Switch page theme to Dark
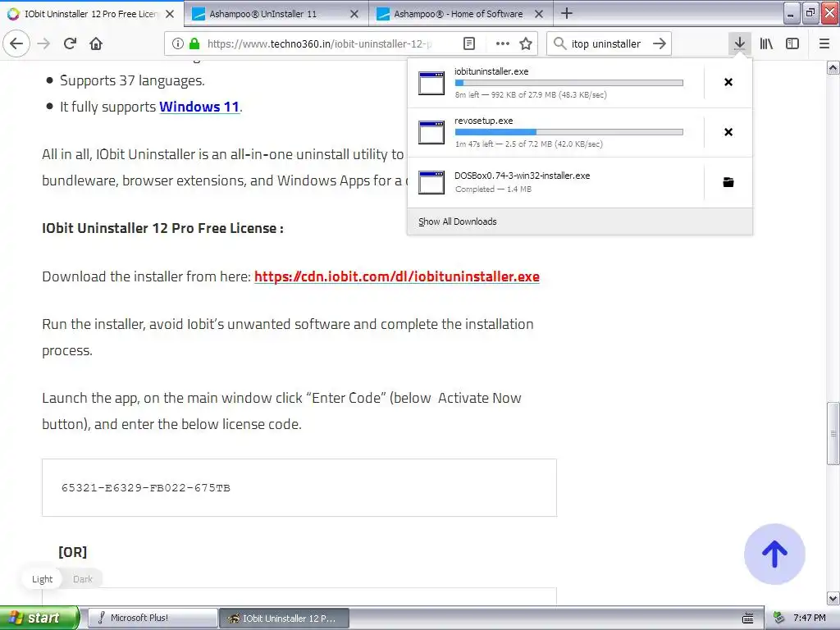 point(83,579)
